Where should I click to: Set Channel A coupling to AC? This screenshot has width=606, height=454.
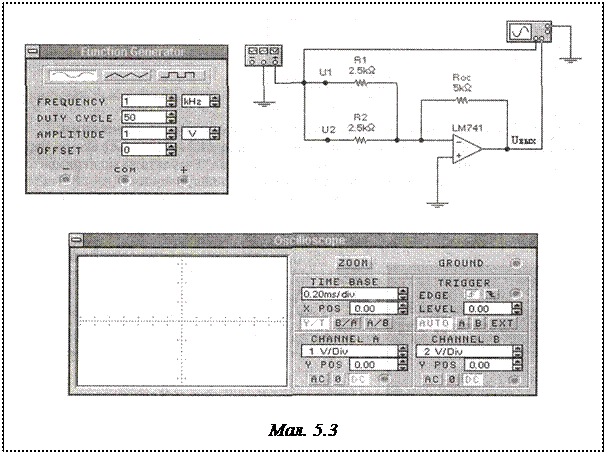point(318,379)
